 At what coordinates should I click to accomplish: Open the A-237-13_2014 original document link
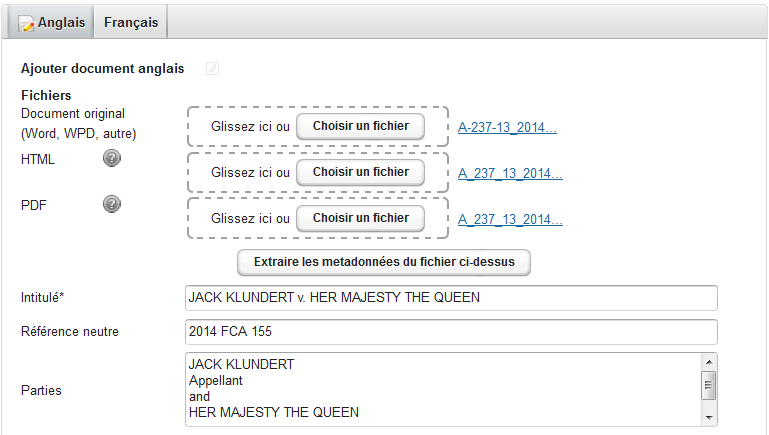[x=507, y=127]
